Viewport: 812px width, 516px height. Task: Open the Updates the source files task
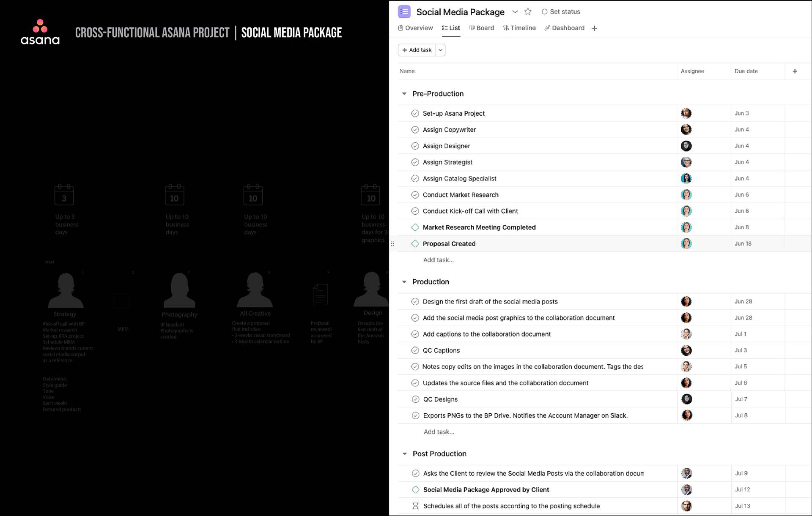(505, 383)
